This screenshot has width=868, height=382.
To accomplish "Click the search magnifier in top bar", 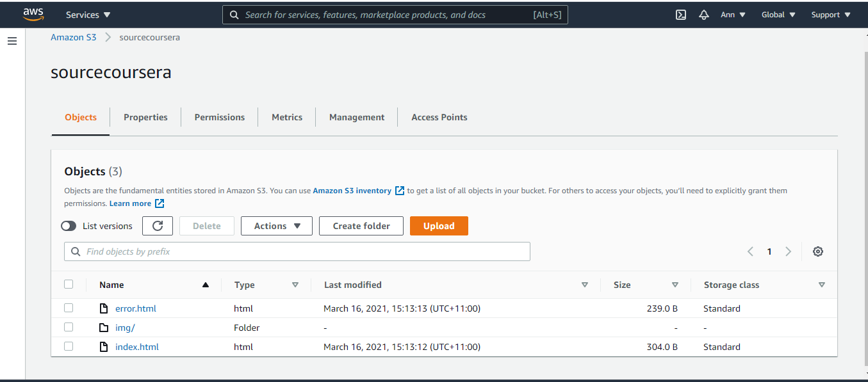I will pos(234,15).
